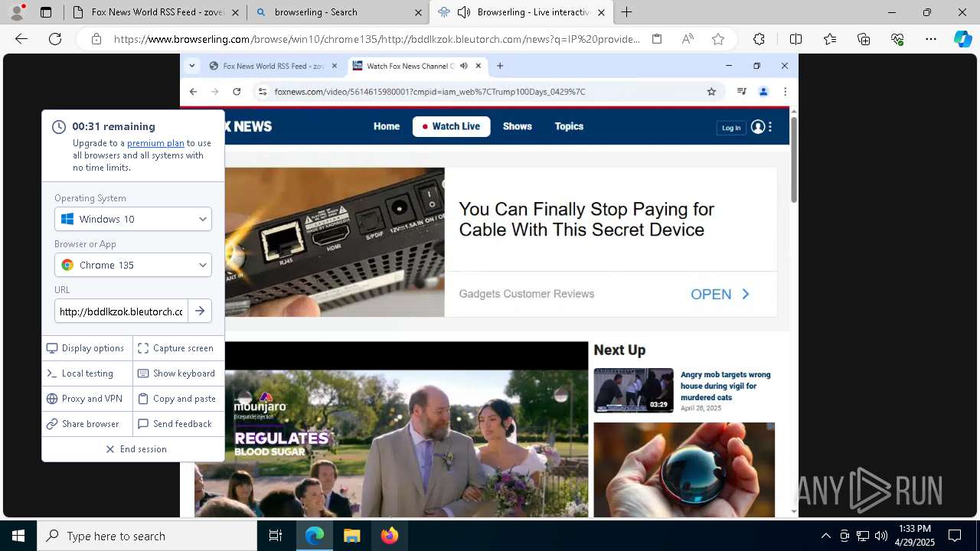Open Edge extensions puzzle icon
Viewport: 980px width, 551px height.
click(759, 39)
